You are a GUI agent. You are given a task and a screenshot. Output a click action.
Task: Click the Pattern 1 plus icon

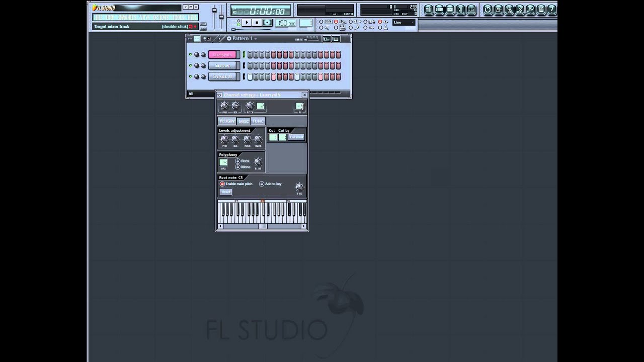(229, 39)
